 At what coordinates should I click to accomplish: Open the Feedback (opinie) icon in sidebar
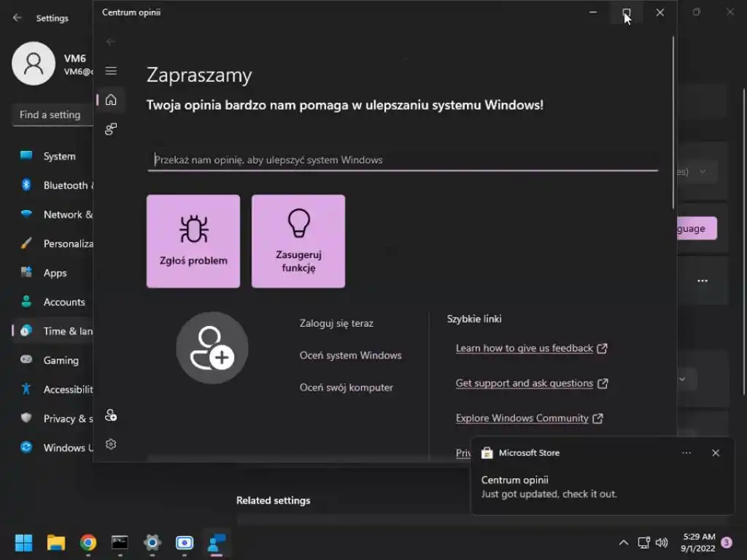click(x=111, y=129)
